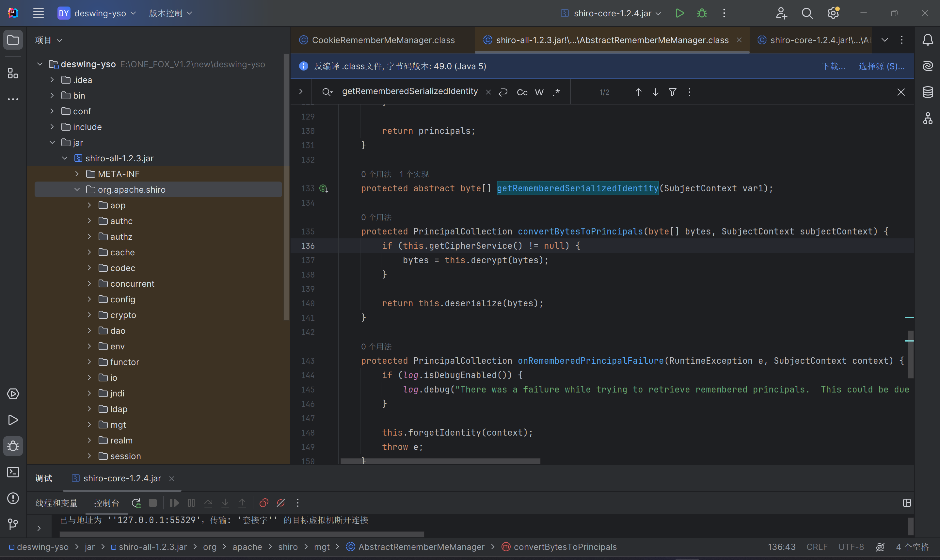Open Search Everywhere magnifier in title bar
This screenshot has width=940, height=560.
(807, 13)
